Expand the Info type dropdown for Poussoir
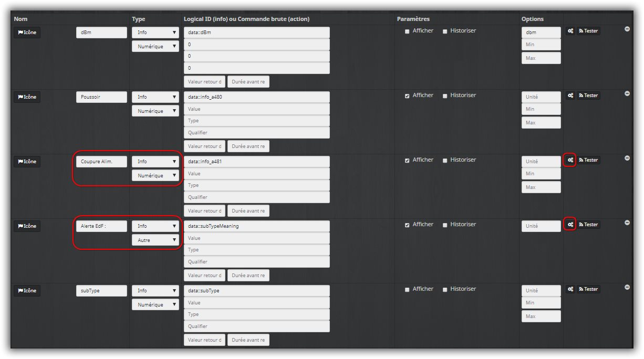 pyautogui.click(x=155, y=97)
